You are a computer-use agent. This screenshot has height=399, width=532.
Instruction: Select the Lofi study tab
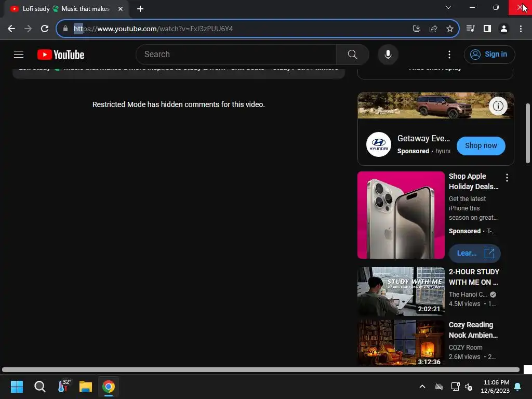click(x=66, y=9)
